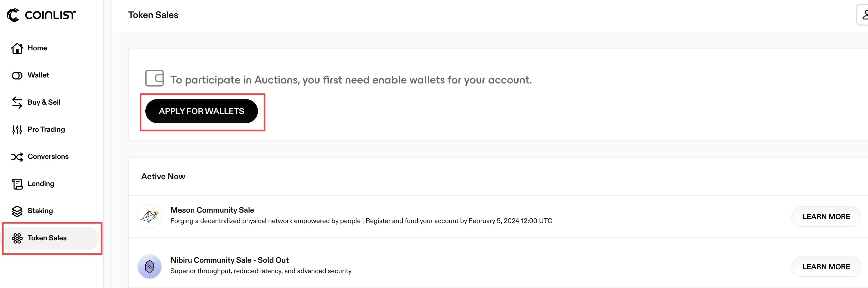868x288 pixels.
Task: Learn more about Nibiru Community Sale
Action: [826, 267]
